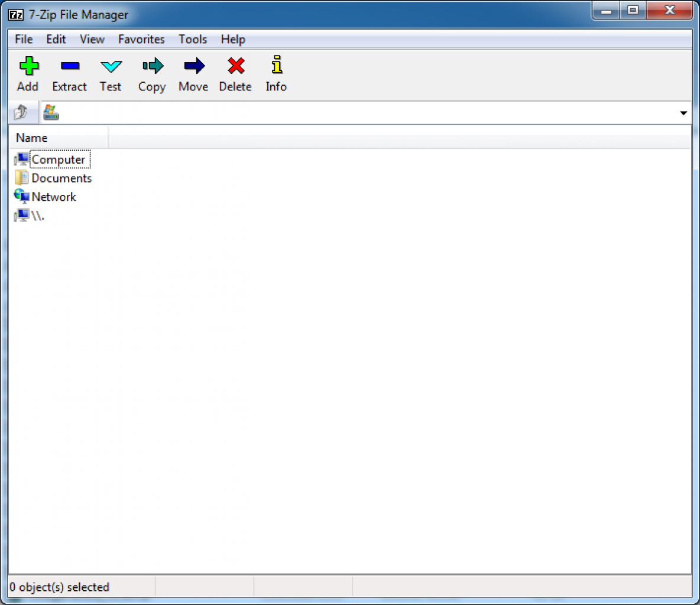The height and width of the screenshot is (605, 700).
Task: Click the Add toolbar icon
Action: pyautogui.click(x=28, y=66)
